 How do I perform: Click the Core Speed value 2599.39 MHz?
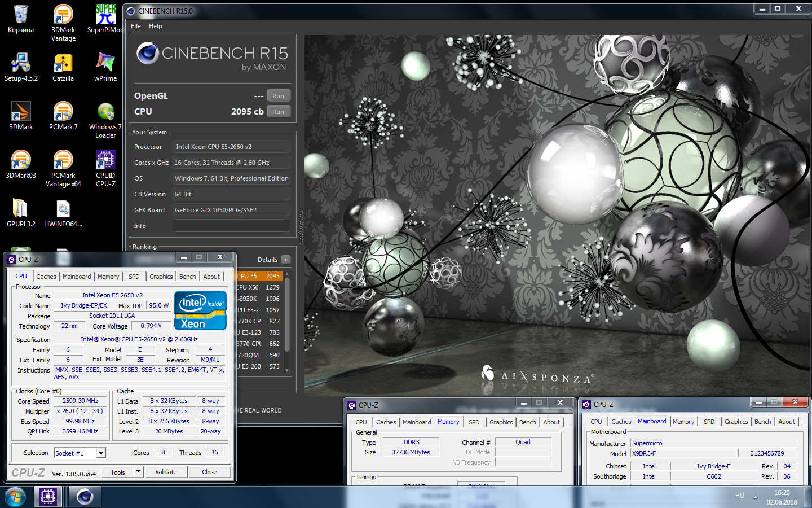tap(80, 401)
